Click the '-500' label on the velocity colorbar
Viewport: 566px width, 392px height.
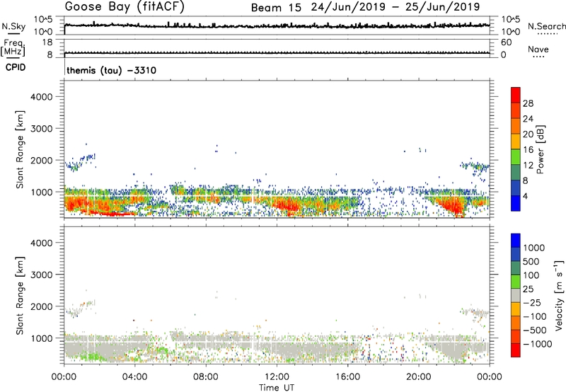click(x=535, y=330)
